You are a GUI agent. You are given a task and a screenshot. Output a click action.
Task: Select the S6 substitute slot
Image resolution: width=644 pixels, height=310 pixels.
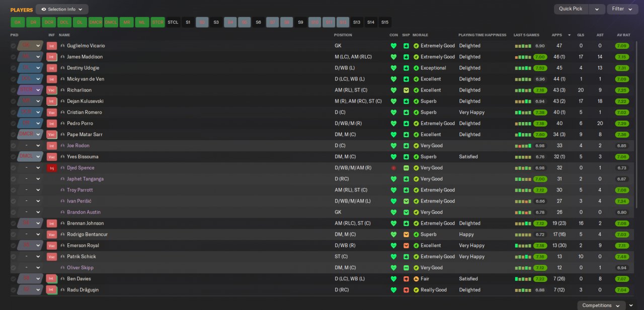click(x=258, y=22)
